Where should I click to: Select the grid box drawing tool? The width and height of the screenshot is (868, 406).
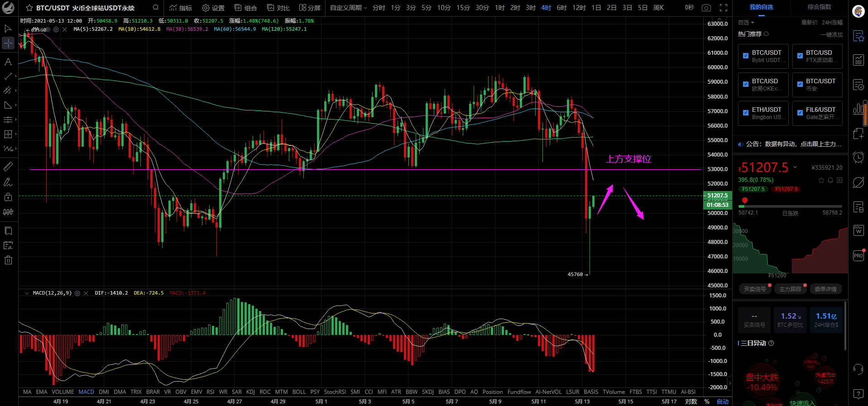click(x=8, y=134)
